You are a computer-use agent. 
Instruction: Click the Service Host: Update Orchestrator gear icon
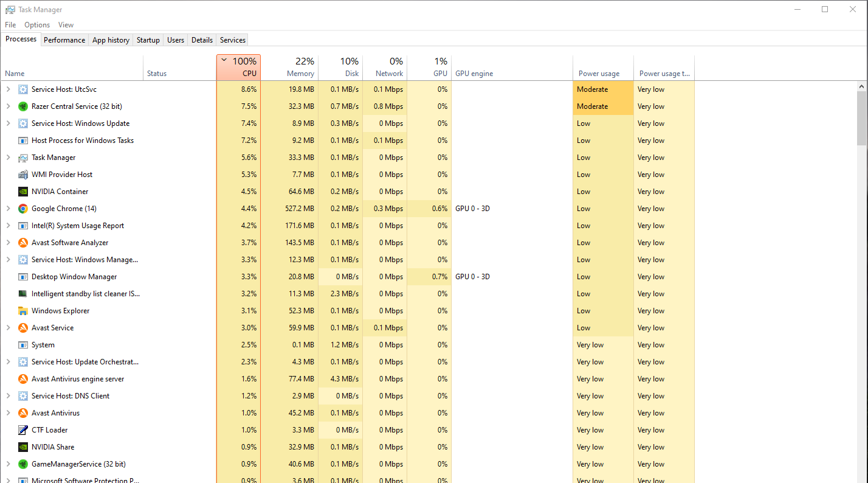[x=23, y=362]
